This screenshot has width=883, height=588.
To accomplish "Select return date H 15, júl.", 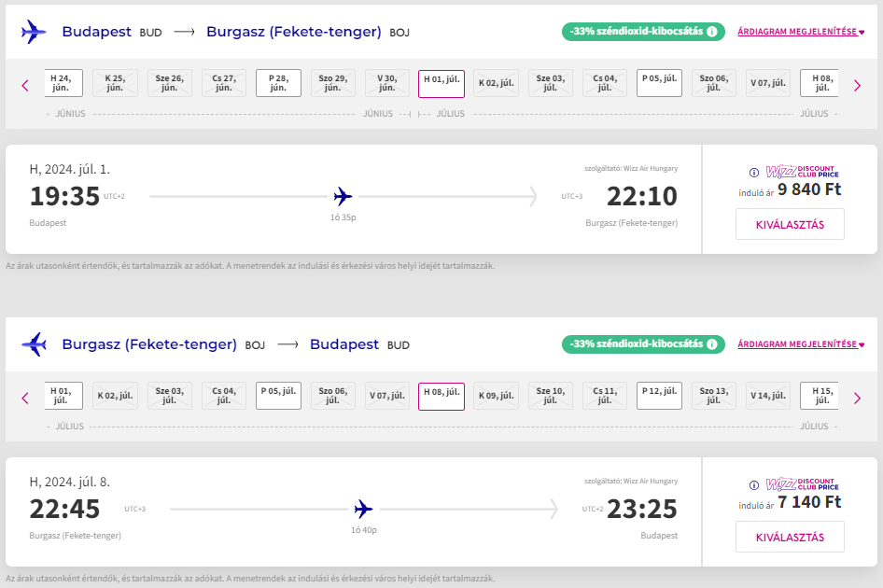I will (821, 396).
